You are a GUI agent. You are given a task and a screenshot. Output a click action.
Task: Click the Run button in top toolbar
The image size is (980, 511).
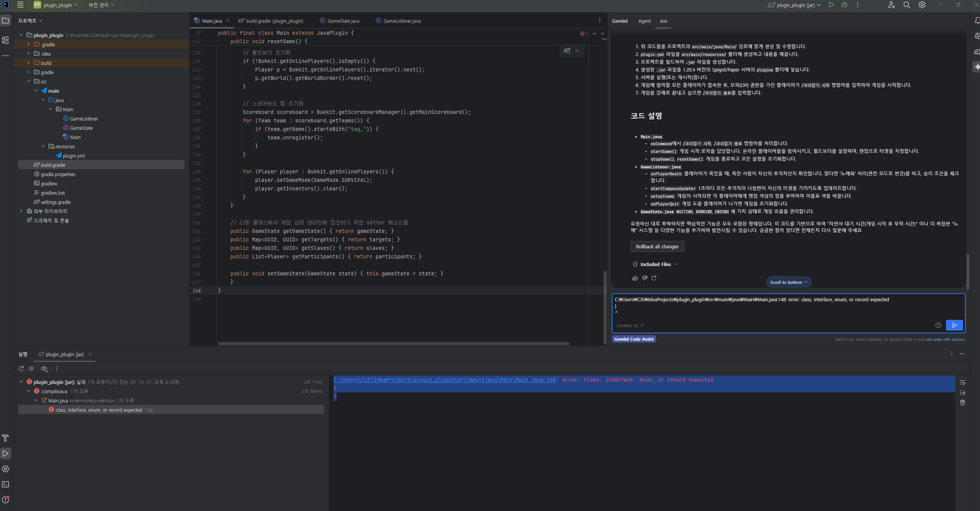click(x=831, y=5)
